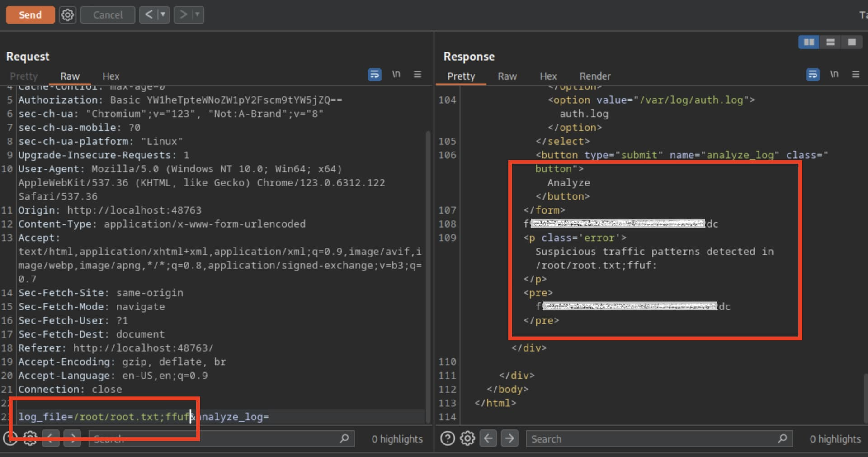Toggle word wrap in Response panel
The width and height of the screenshot is (868, 457).
click(x=812, y=74)
